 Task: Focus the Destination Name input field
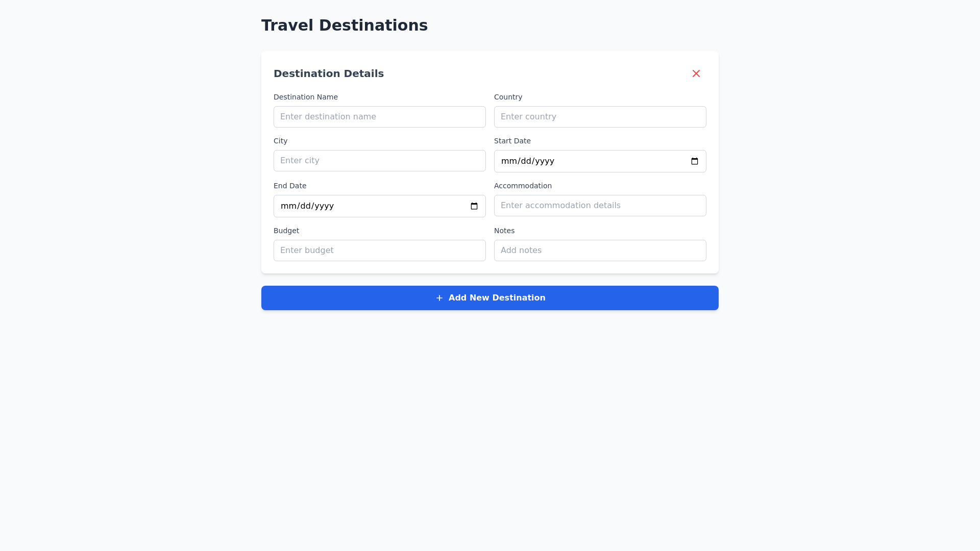[379, 117]
